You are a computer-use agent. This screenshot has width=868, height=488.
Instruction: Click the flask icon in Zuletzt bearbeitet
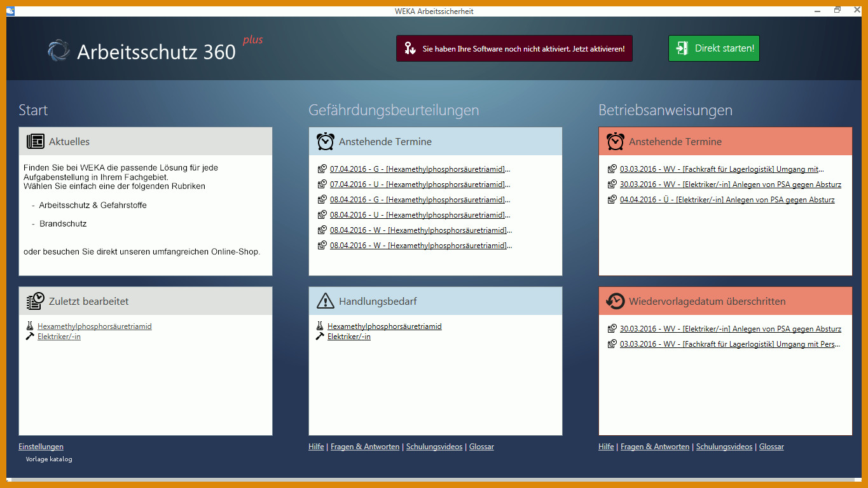29,326
